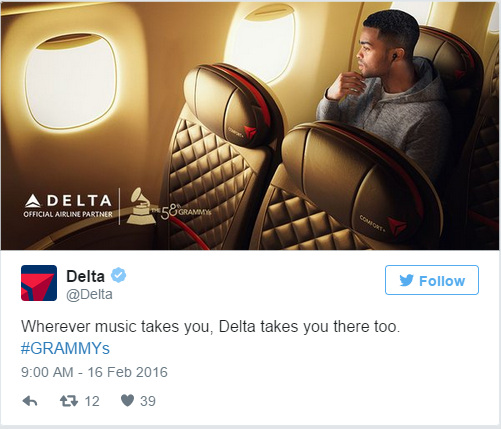Click the left airplane window in photo
Screen dimensions: 501x429
[x=70, y=82]
